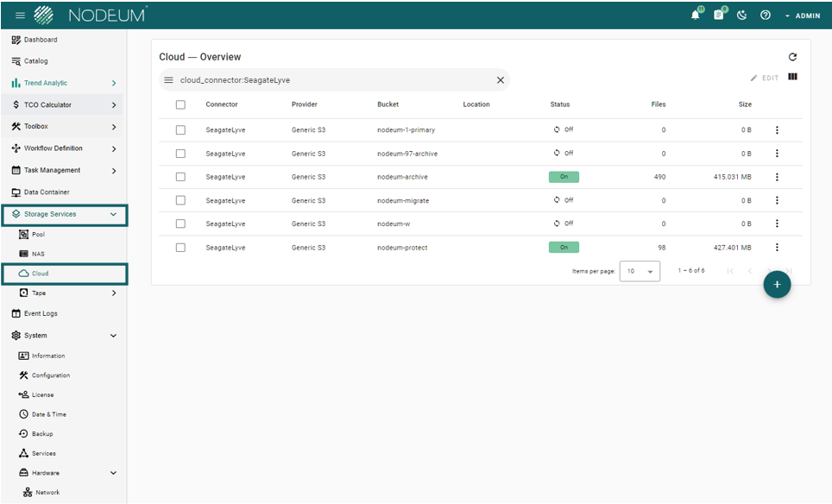832x504 pixels.
Task: Toggle Off status of nodeum-1-primary
Action: (x=564, y=129)
